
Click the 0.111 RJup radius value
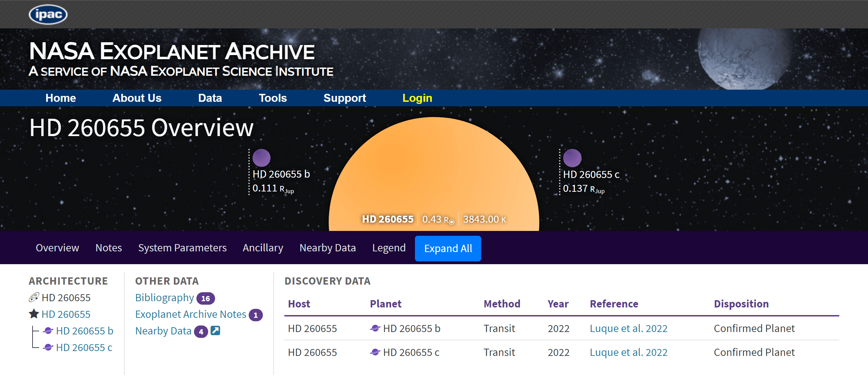coord(273,188)
